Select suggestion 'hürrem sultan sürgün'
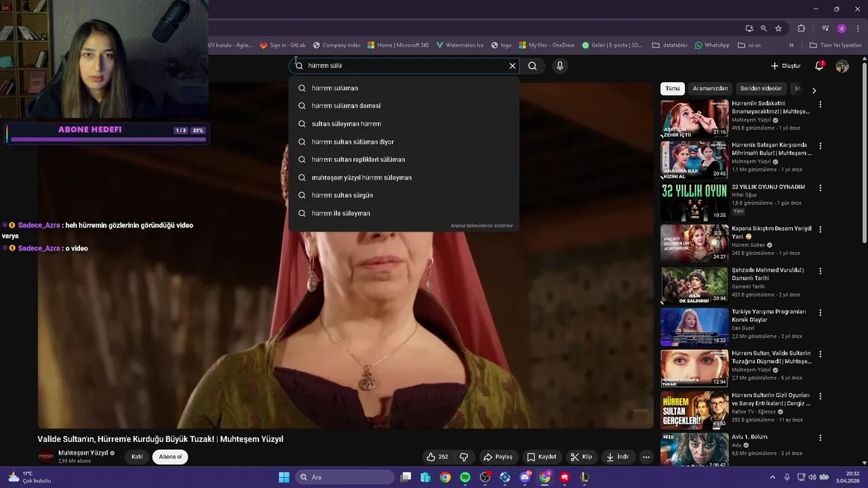This screenshot has width=868, height=488. (403, 195)
